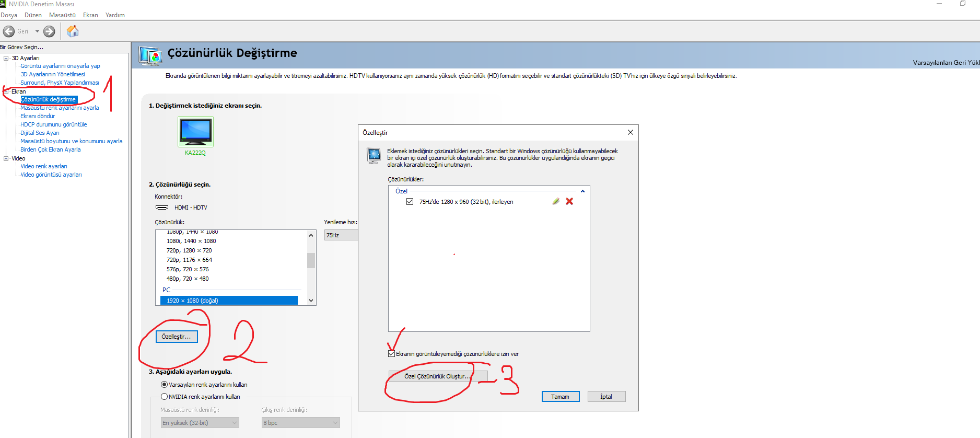980x438 pixels.
Task: Open the Düzen menu
Action: (x=33, y=15)
